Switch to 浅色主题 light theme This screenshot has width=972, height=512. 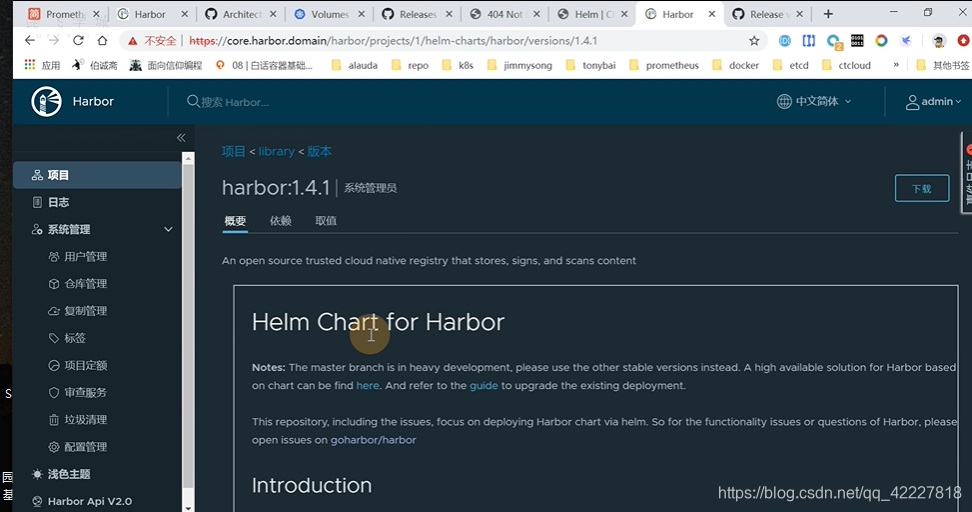pos(61,474)
